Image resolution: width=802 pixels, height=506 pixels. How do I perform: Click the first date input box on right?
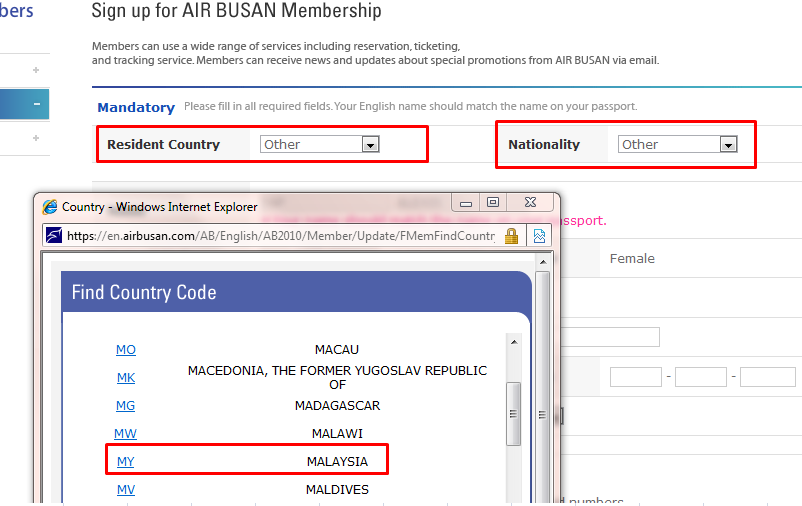coord(636,377)
